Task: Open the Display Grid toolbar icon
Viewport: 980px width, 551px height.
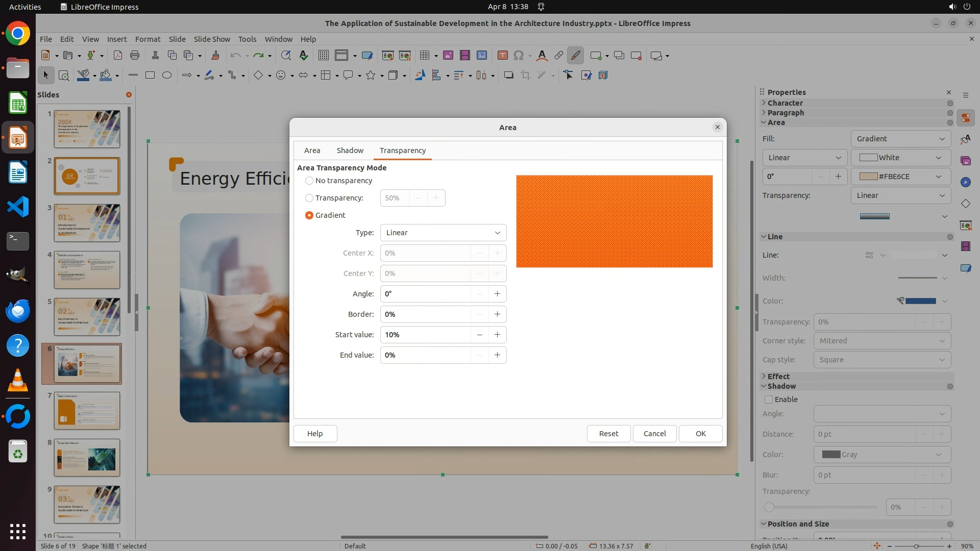Action: tap(323, 56)
